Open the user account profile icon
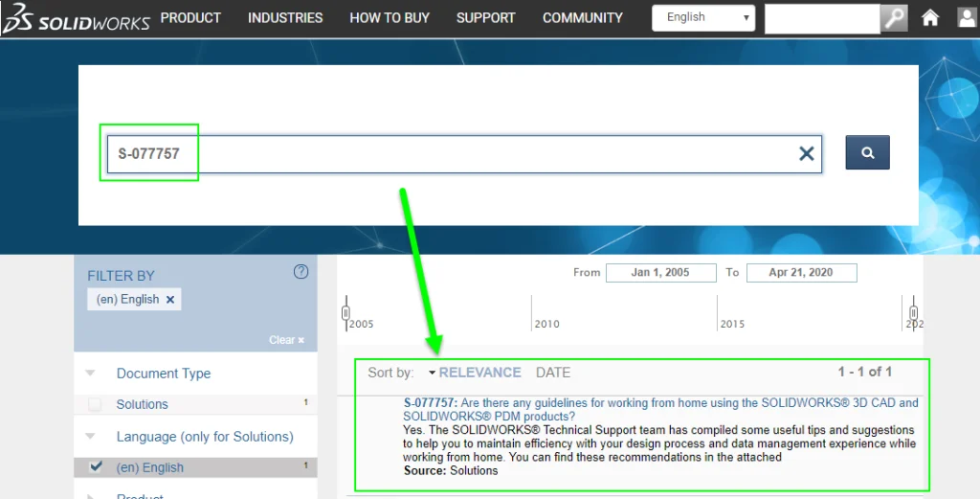 (x=967, y=18)
